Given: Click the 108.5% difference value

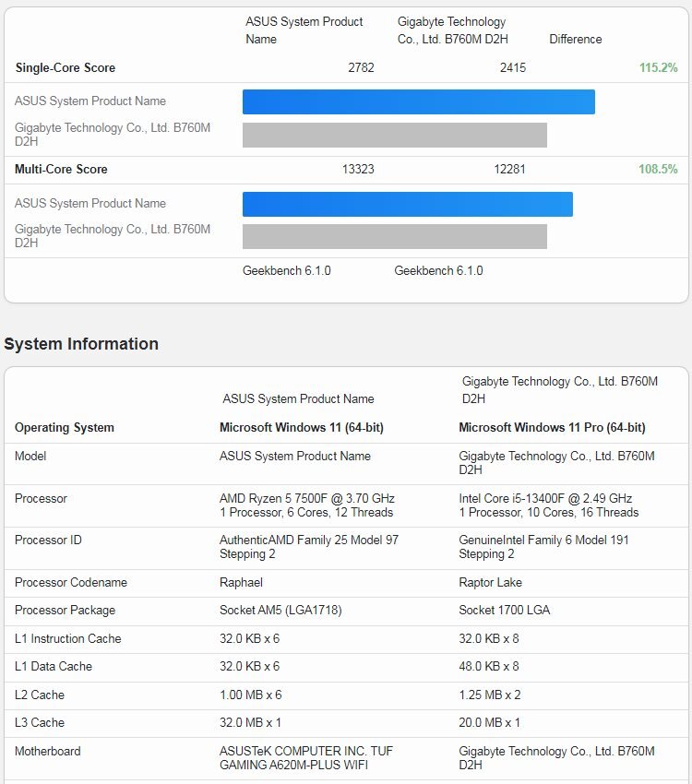Looking at the screenshot, I should [658, 169].
